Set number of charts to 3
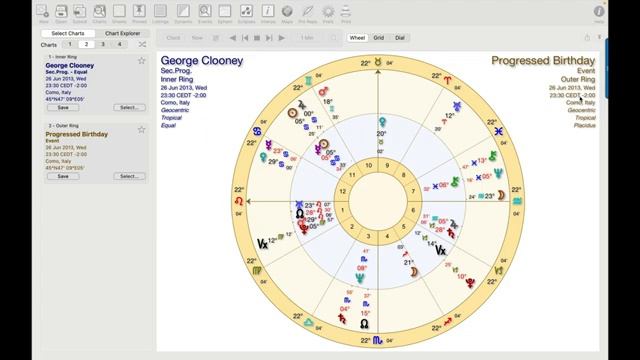This screenshot has width=640, height=360. pyautogui.click(x=103, y=44)
